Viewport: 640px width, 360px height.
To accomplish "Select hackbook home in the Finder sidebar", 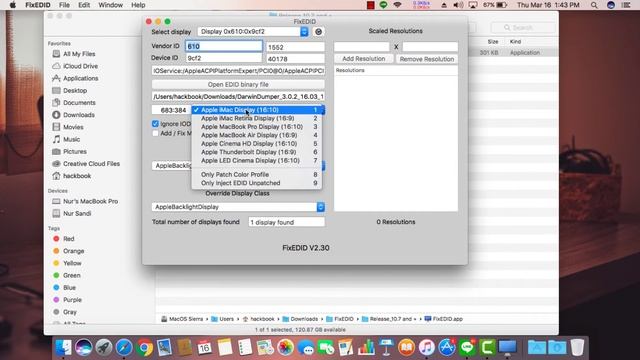I will click(77, 176).
